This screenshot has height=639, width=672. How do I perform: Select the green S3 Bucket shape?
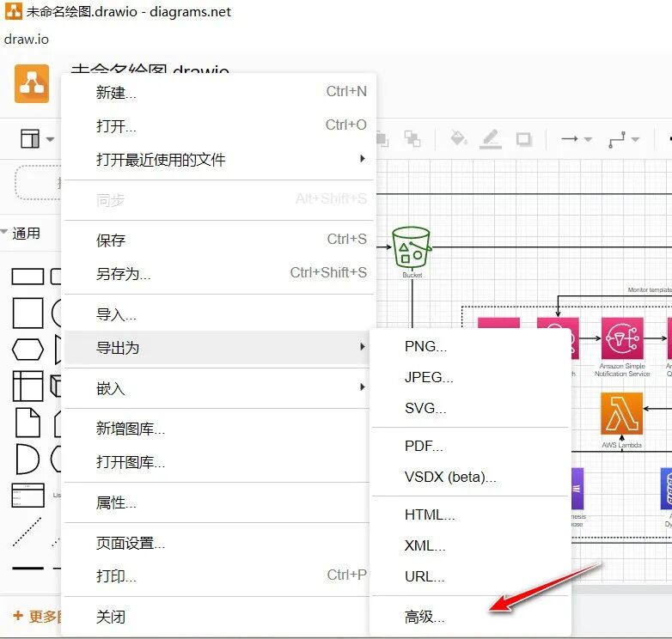point(411,246)
